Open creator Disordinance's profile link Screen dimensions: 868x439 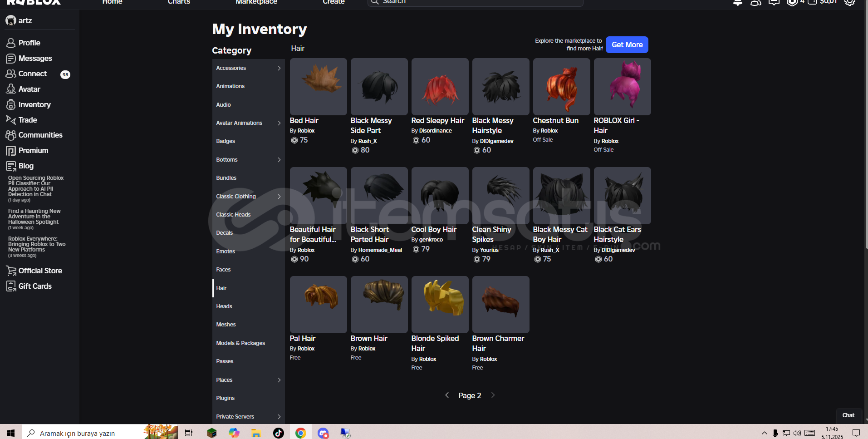click(x=435, y=131)
